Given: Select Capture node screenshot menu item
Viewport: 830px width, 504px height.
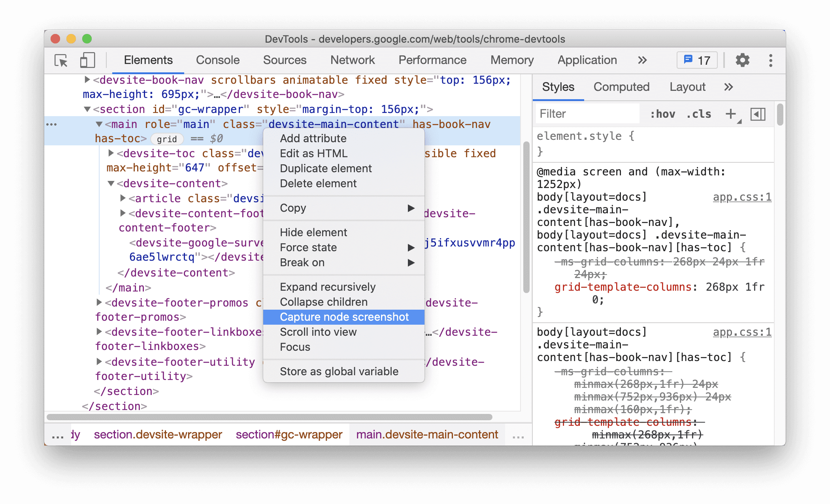Looking at the screenshot, I should (345, 317).
